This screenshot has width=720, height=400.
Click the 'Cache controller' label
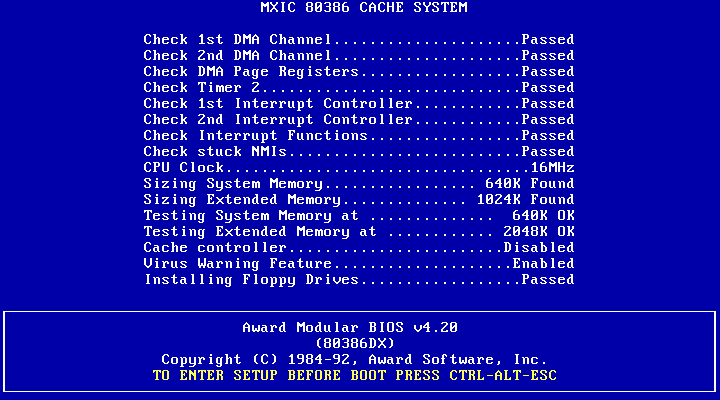pos(215,248)
